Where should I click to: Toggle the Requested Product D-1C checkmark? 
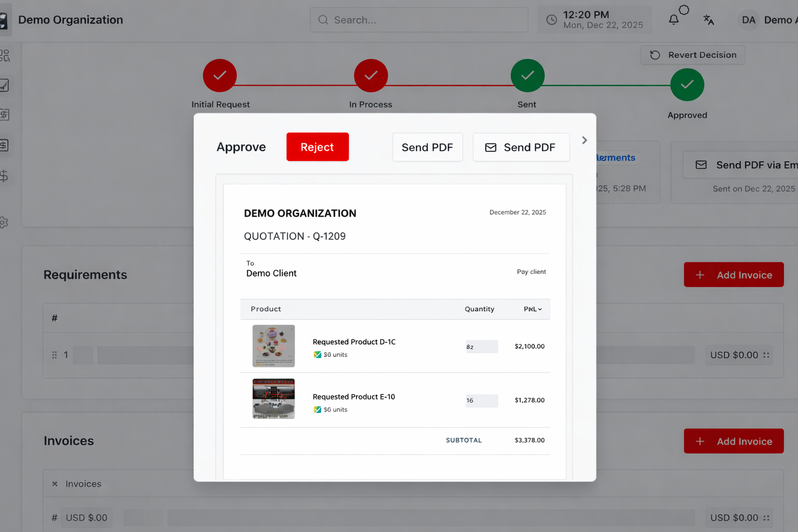coord(317,355)
